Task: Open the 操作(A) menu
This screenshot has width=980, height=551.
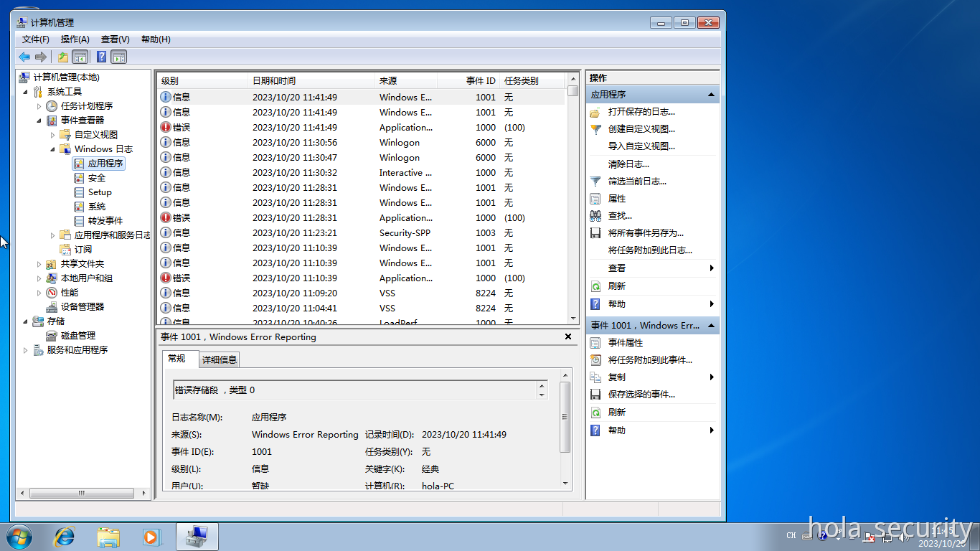Action: tap(75, 39)
